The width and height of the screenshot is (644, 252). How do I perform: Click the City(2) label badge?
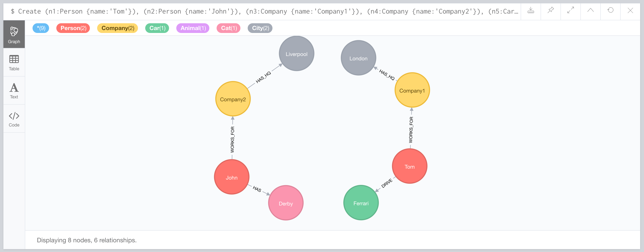[x=260, y=28]
